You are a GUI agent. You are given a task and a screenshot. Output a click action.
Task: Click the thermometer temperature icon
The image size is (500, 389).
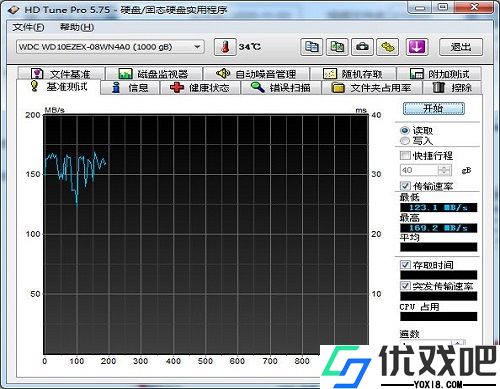click(225, 47)
